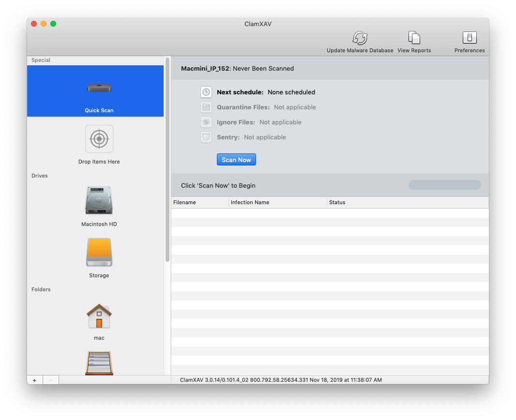This screenshot has height=420, width=516.
Task: Sort by Filename column header
Action: pos(199,202)
